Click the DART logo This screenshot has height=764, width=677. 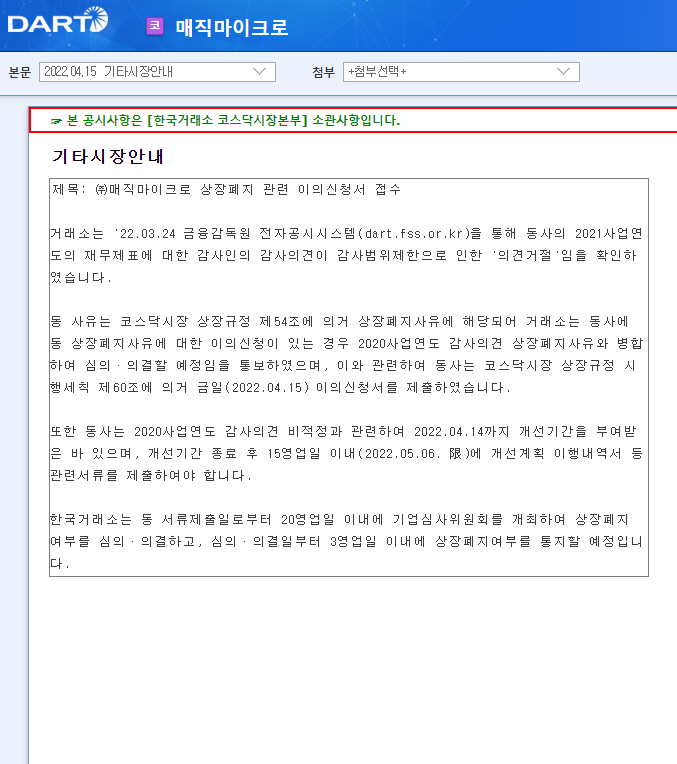click(x=58, y=20)
